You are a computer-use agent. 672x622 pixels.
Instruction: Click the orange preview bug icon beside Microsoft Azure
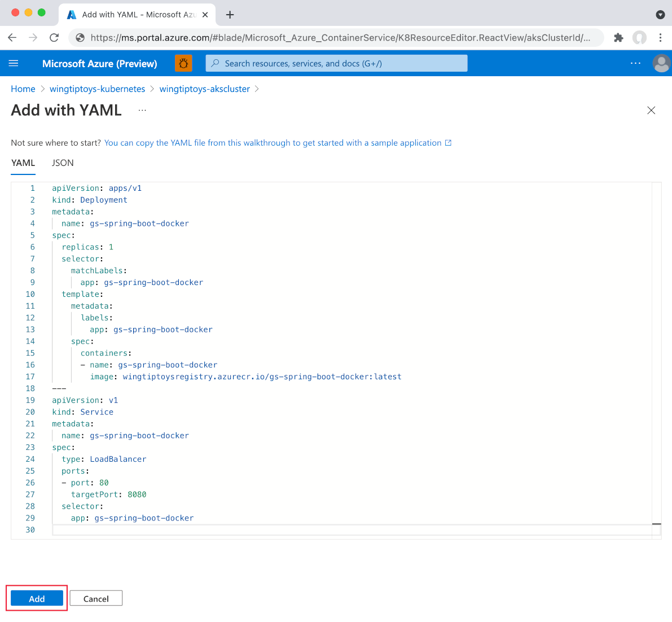[183, 63]
